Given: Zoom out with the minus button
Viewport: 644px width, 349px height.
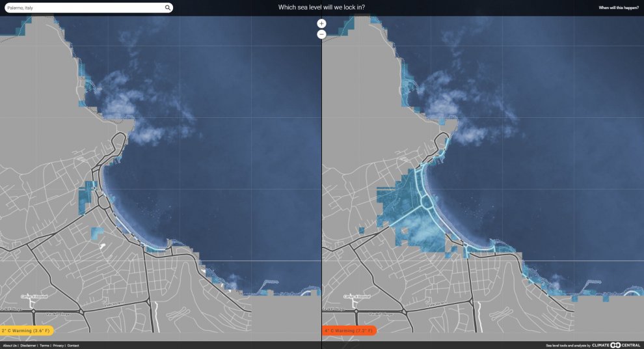Looking at the screenshot, I should pos(321,34).
